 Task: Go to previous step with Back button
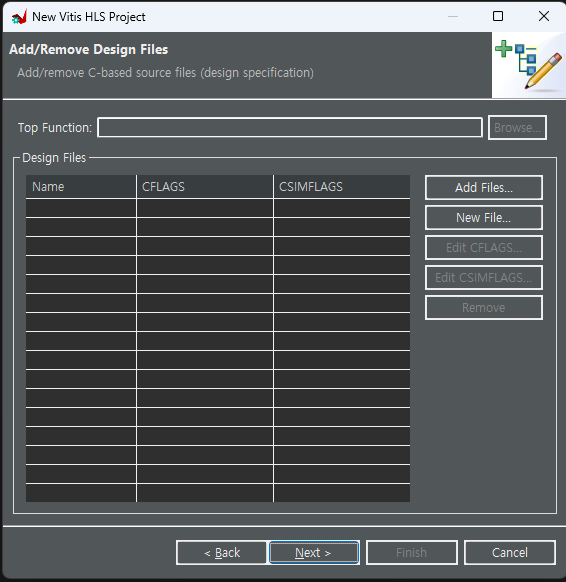222,553
